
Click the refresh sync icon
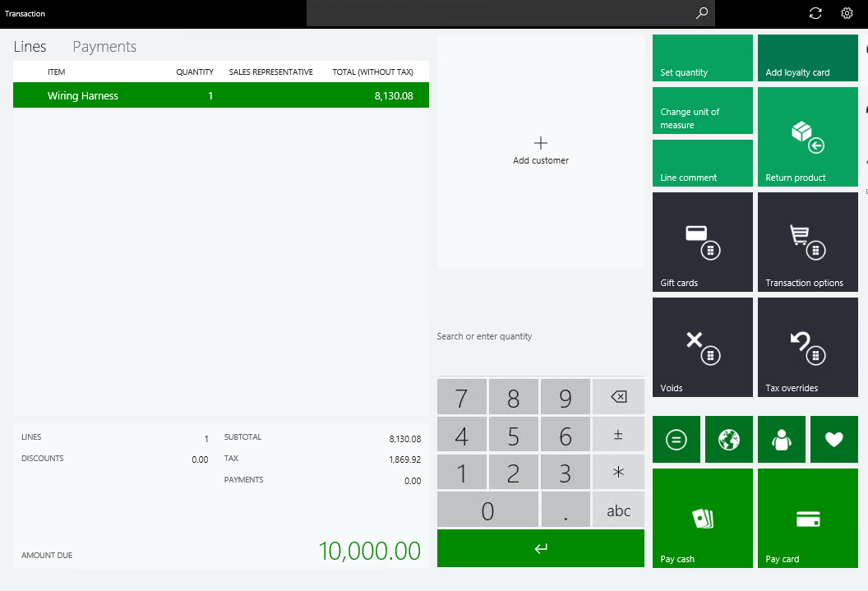click(815, 13)
